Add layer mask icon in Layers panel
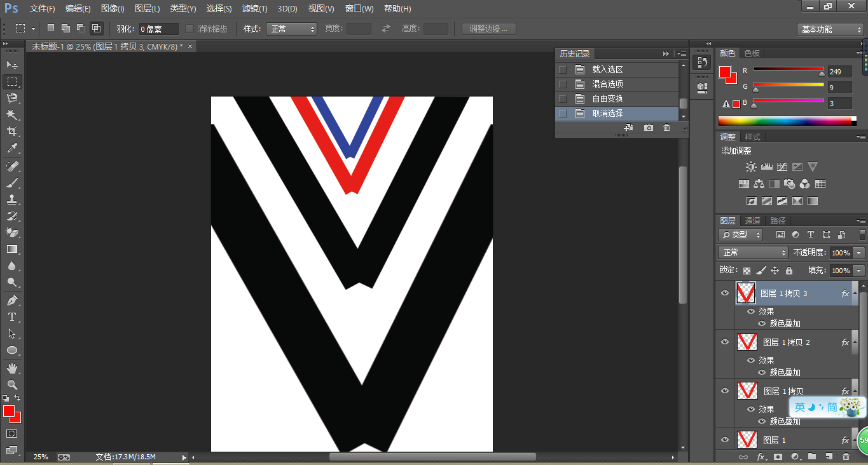Image resolution: width=868 pixels, height=465 pixels. pyautogui.click(x=777, y=457)
